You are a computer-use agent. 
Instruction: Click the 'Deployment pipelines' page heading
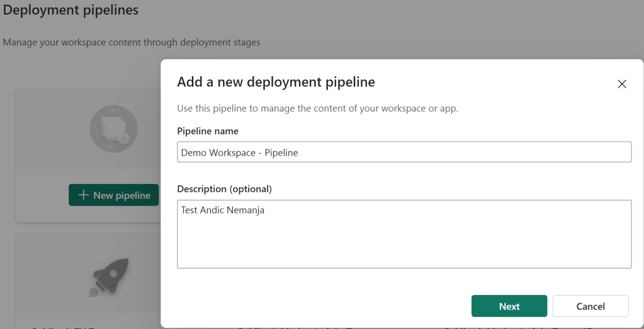pos(71,11)
